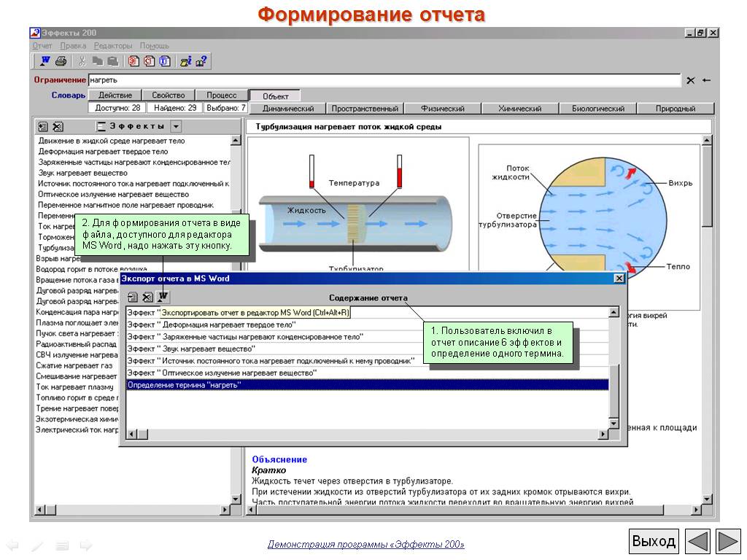Click the printer icon in the main toolbar
Screen dimensions: 747x560
click(61, 61)
